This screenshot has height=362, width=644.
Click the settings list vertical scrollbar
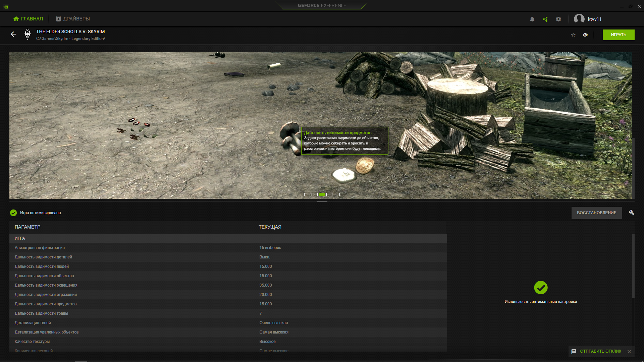[x=633, y=265]
